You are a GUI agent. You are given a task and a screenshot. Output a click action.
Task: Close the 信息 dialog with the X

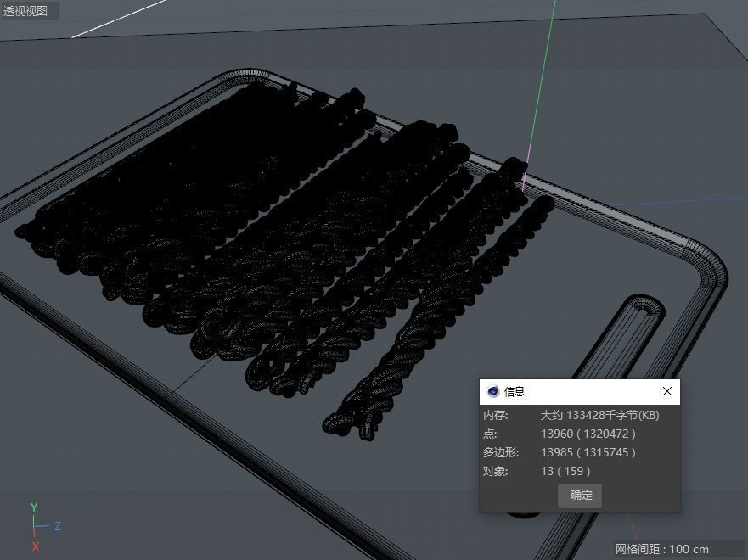tap(666, 391)
